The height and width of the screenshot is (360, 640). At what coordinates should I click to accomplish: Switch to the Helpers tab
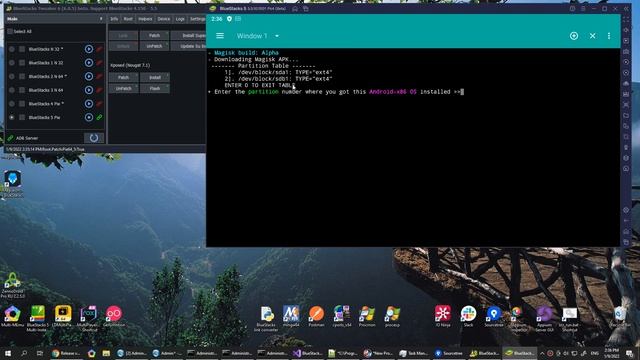145,19
